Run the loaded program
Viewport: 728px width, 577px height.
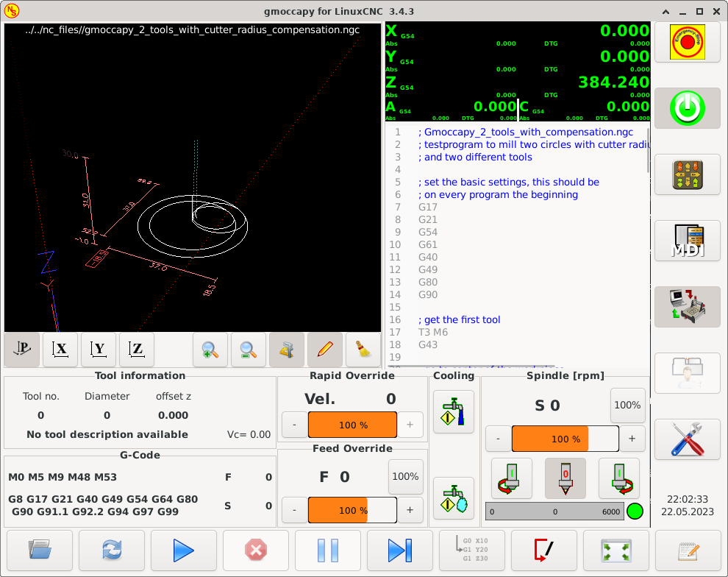pos(184,551)
